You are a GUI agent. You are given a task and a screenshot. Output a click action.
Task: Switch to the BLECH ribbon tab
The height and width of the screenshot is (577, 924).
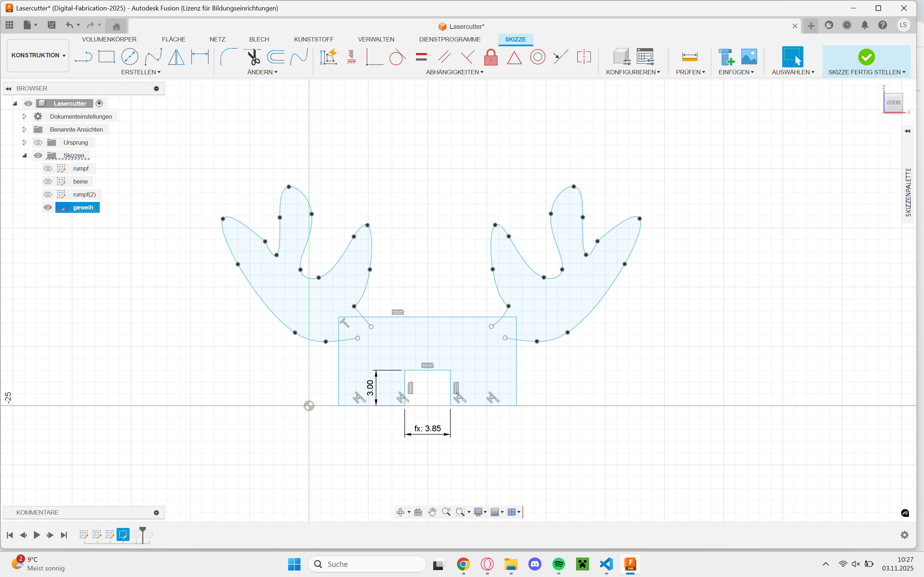[x=259, y=39]
